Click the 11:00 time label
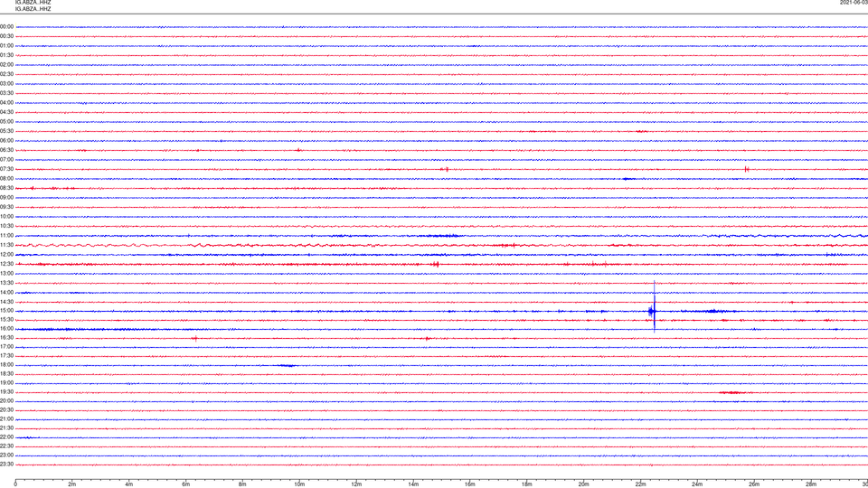The width and height of the screenshot is (868, 488). [x=6, y=236]
